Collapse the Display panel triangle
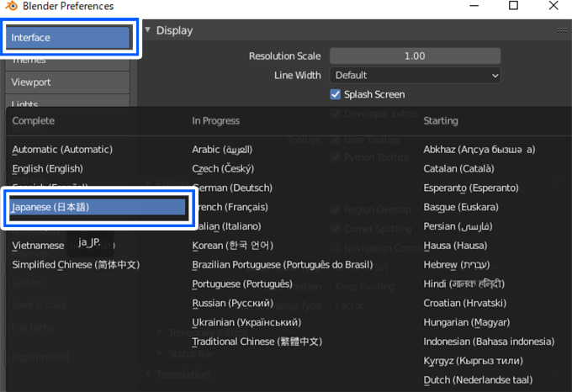Screen dimensions: 572x392 pyautogui.click(x=148, y=30)
